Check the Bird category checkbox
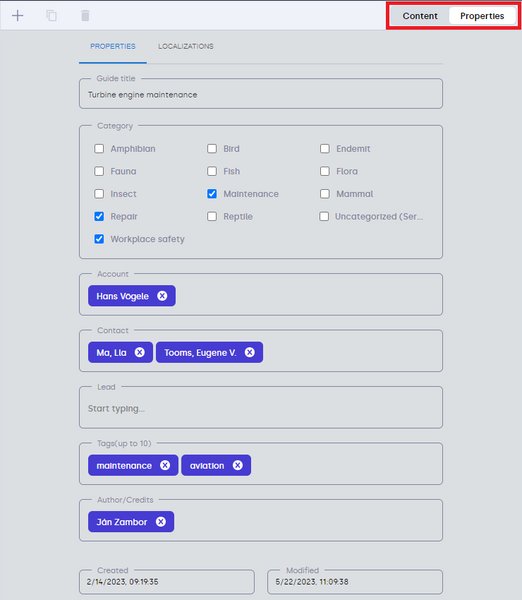Image resolution: width=522 pixels, height=600 pixels. pyautogui.click(x=212, y=148)
